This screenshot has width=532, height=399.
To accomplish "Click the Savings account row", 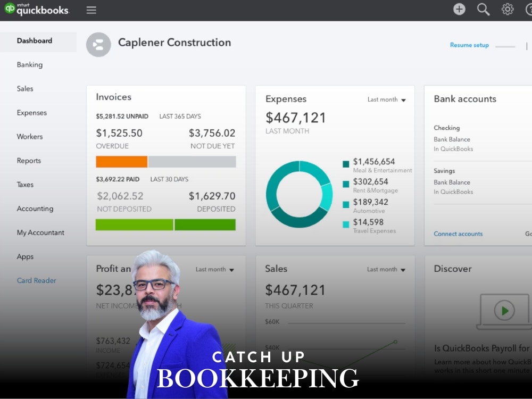I will (x=483, y=181).
